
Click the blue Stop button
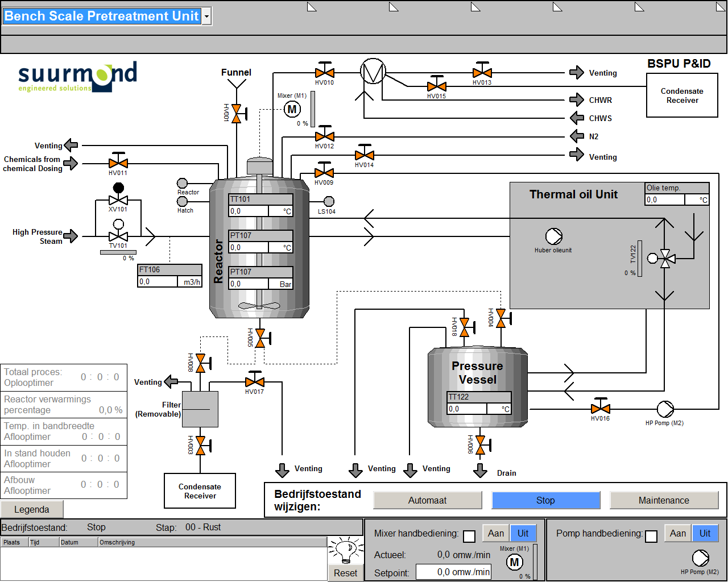(546, 500)
